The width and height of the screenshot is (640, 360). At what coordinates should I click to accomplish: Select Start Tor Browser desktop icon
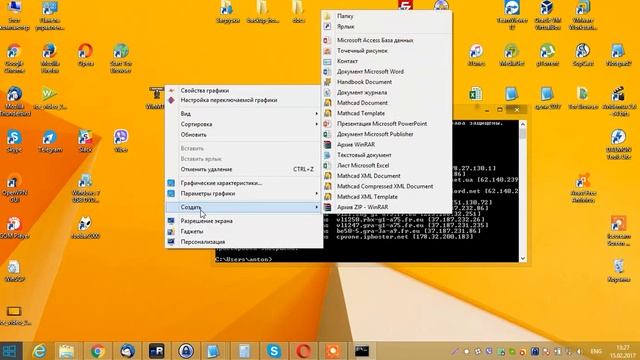(121, 58)
